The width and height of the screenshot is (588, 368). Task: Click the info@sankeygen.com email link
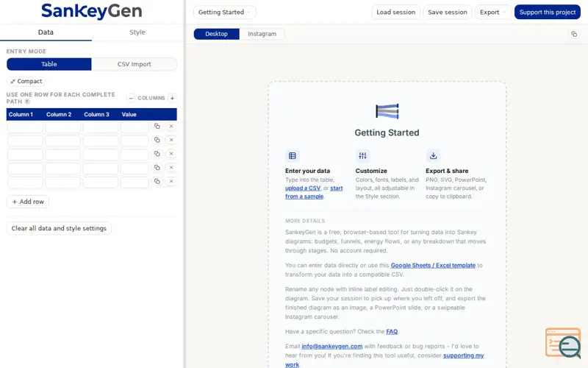coord(332,346)
